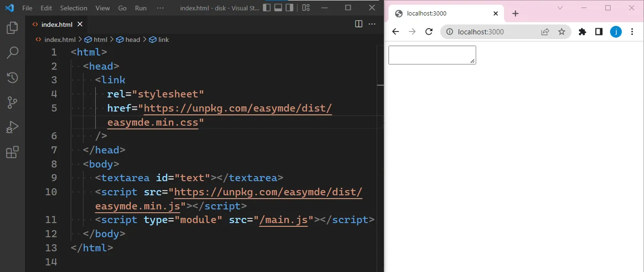This screenshot has height=272, width=644.
Task: Open the Chrome tab search chevron
Action: point(560,8)
